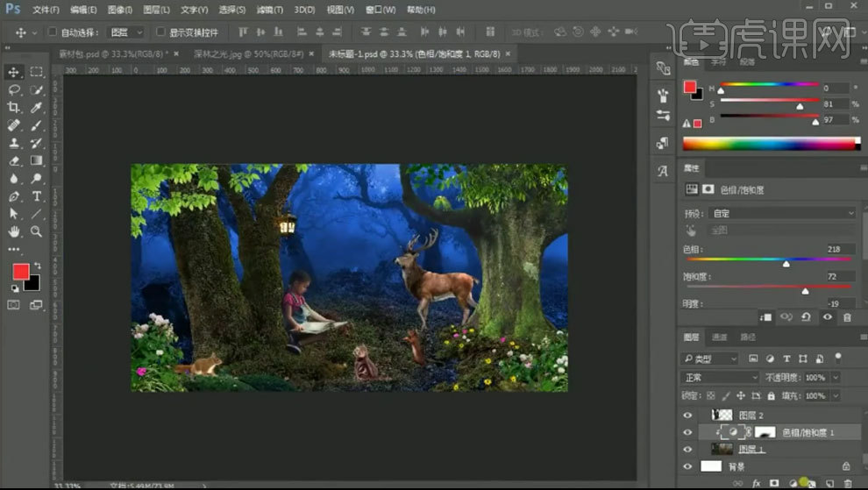Open the Glyphs panel A icon
Image resolution: width=868 pixels, height=490 pixels.
click(x=663, y=171)
